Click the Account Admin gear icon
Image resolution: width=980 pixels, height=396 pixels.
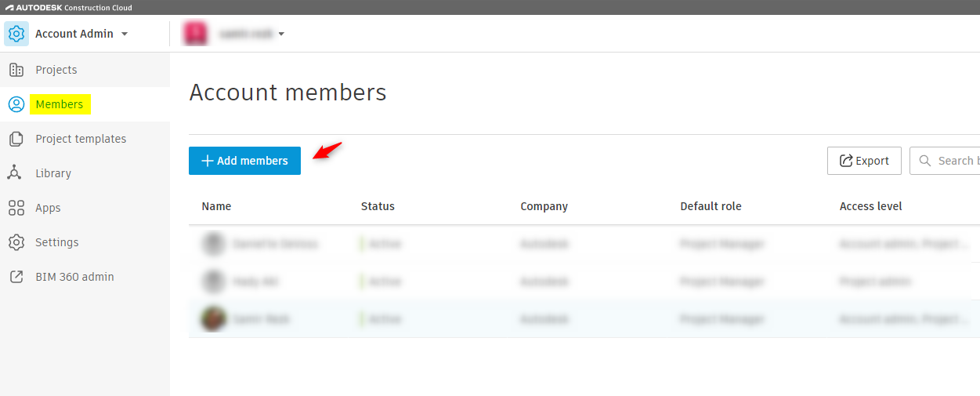coord(16,34)
